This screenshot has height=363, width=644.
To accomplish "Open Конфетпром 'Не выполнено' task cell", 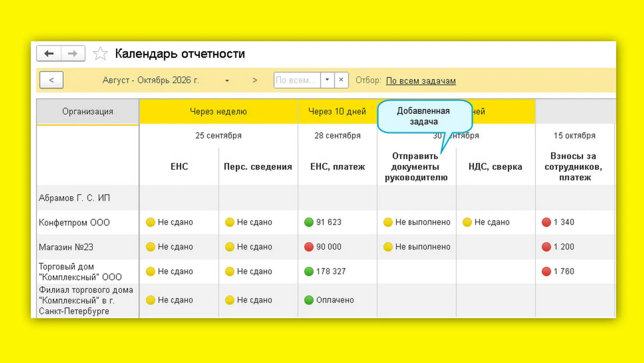I will pos(417,222).
